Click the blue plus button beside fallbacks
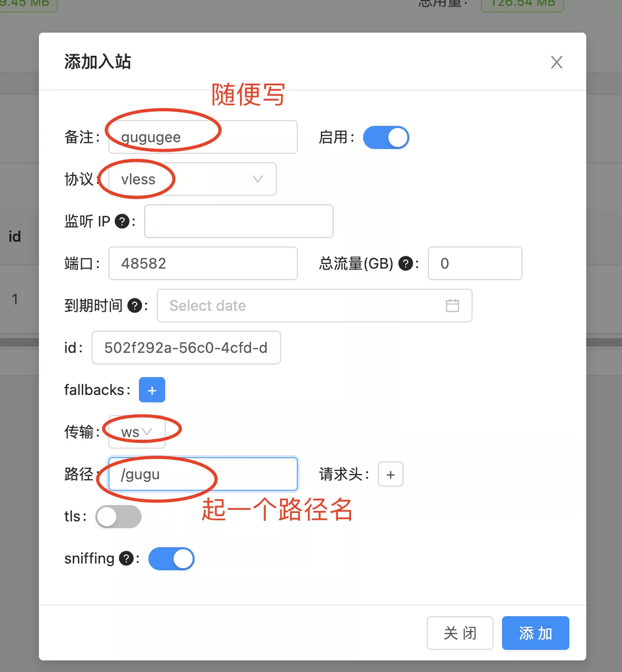This screenshot has width=622, height=672. [x=152, y=390]
